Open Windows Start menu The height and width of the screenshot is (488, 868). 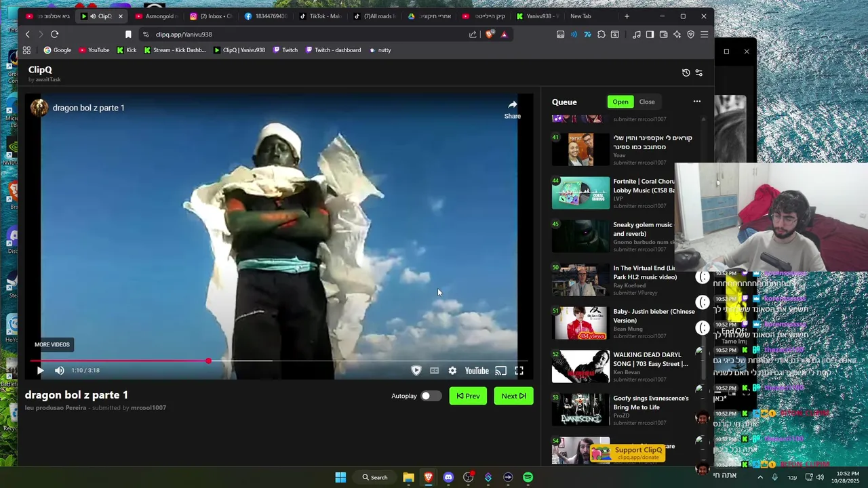click(340, 477)
